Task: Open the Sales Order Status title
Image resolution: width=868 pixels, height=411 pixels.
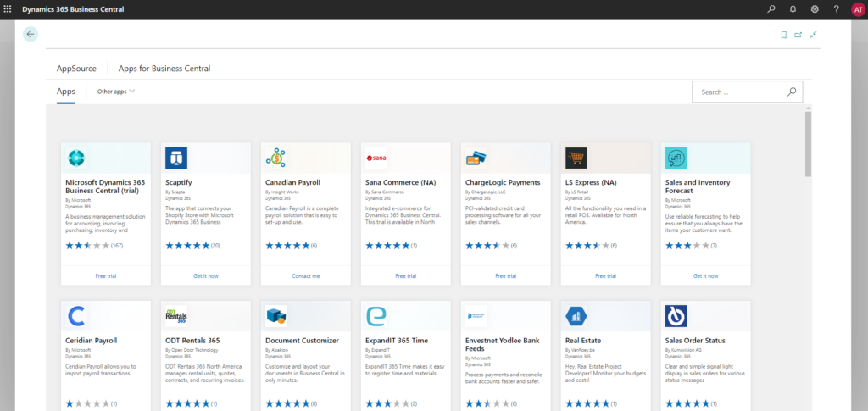Action: [x=695, y=340]
